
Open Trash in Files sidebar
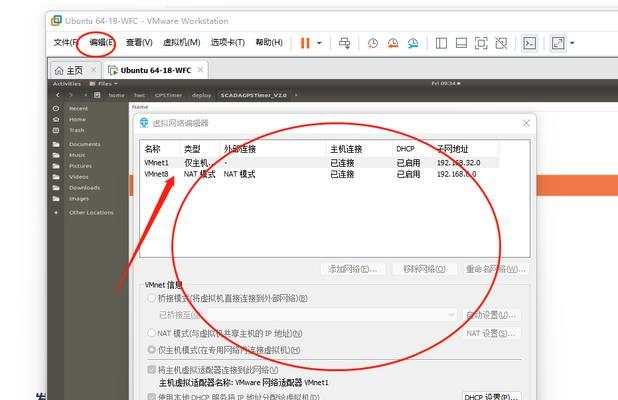(76, 130)
